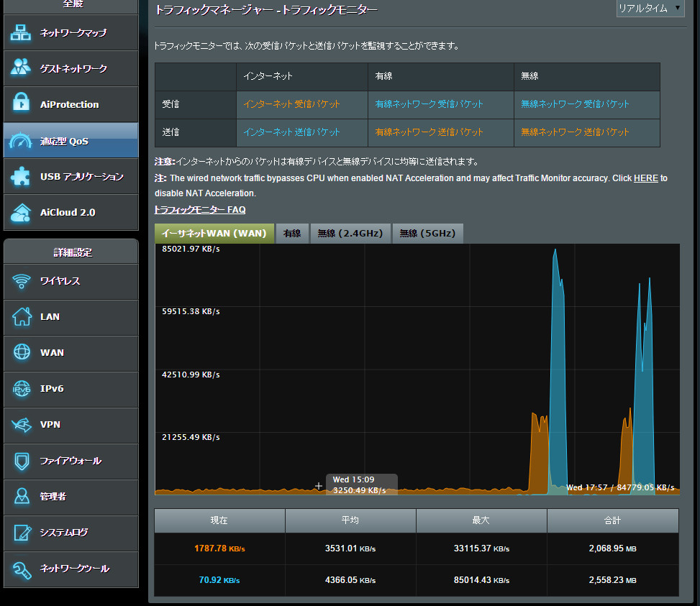The width and height of the screenshot is (700, 606).
Task: Open トラフィックモニター FAQ link
Action: click(x=199, y=210)
